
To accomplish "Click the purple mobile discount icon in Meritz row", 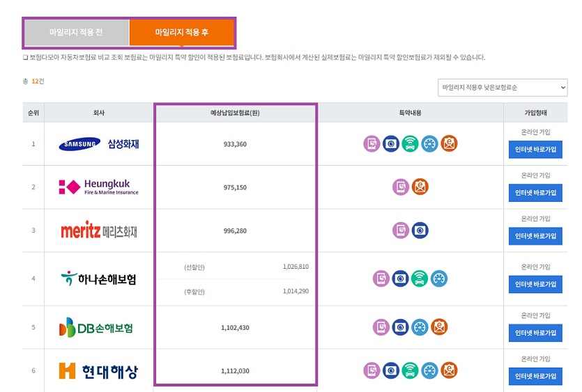I will coord(401,230).
